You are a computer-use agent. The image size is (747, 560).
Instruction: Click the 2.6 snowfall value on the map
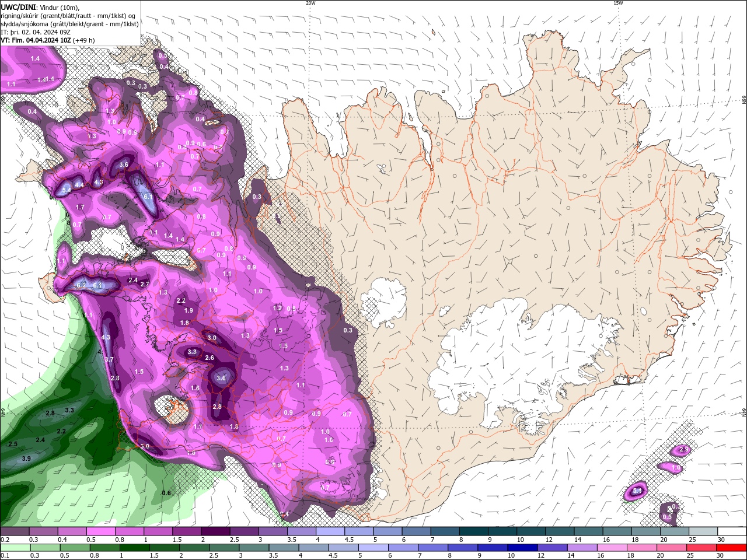(210, 358)
